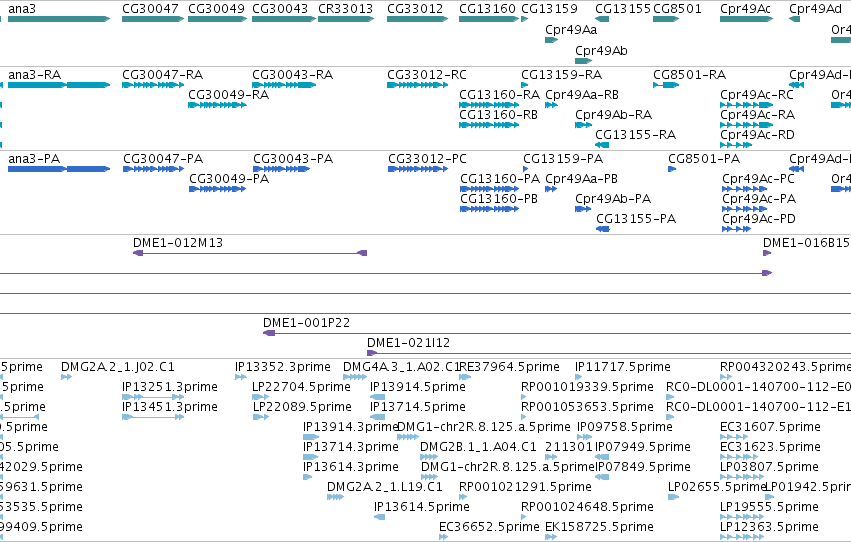The height and width of the screenshot is (542, 851).
Task: Select the Cpr49Aa gene glyph
Action: point(551,40)
